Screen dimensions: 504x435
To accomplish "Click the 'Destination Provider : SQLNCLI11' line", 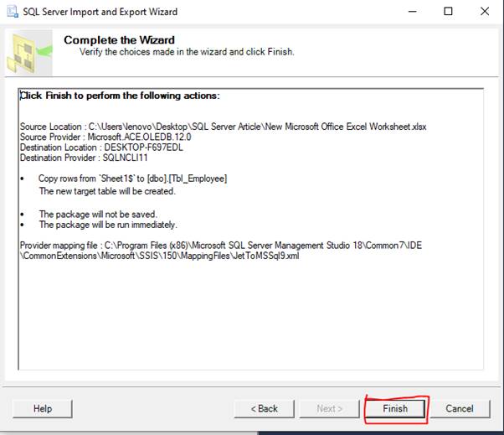I will (x=84, y=158).
